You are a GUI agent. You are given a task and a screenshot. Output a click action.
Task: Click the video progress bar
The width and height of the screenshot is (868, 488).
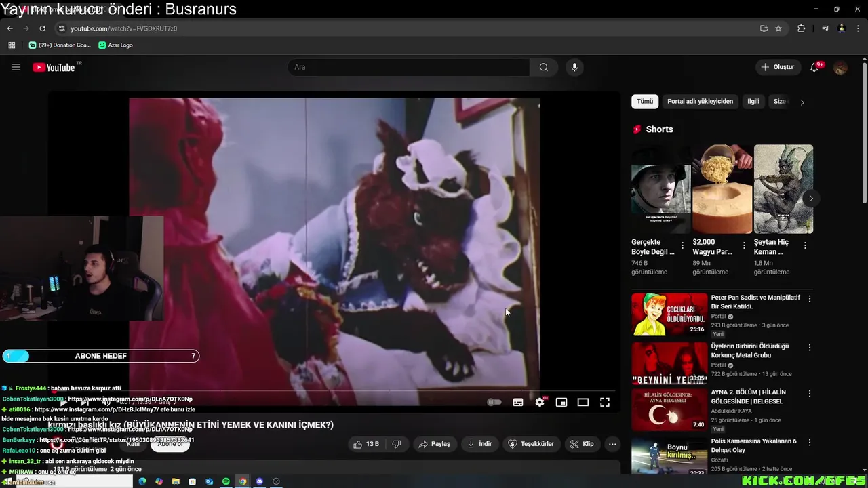[334, 391]
